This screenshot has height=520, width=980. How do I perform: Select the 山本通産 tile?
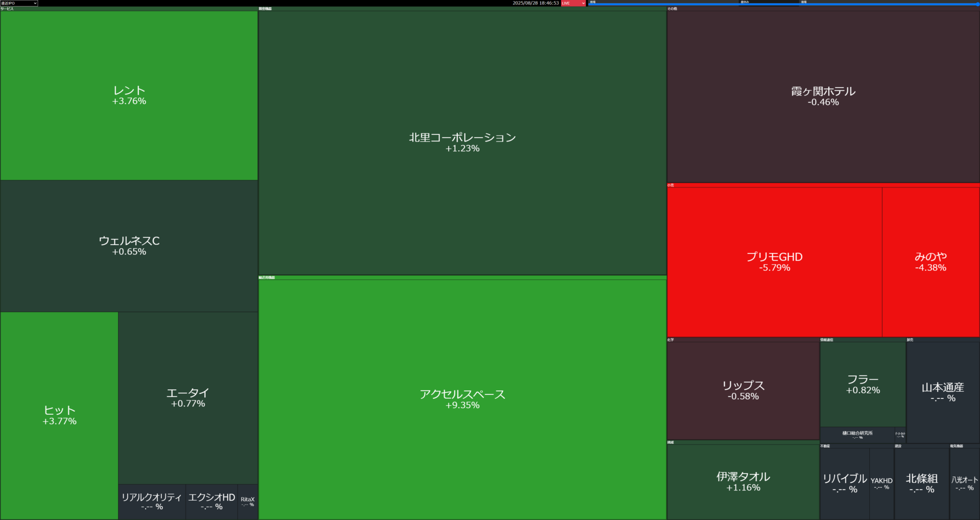pyautogui.click(x=943, y=392)
